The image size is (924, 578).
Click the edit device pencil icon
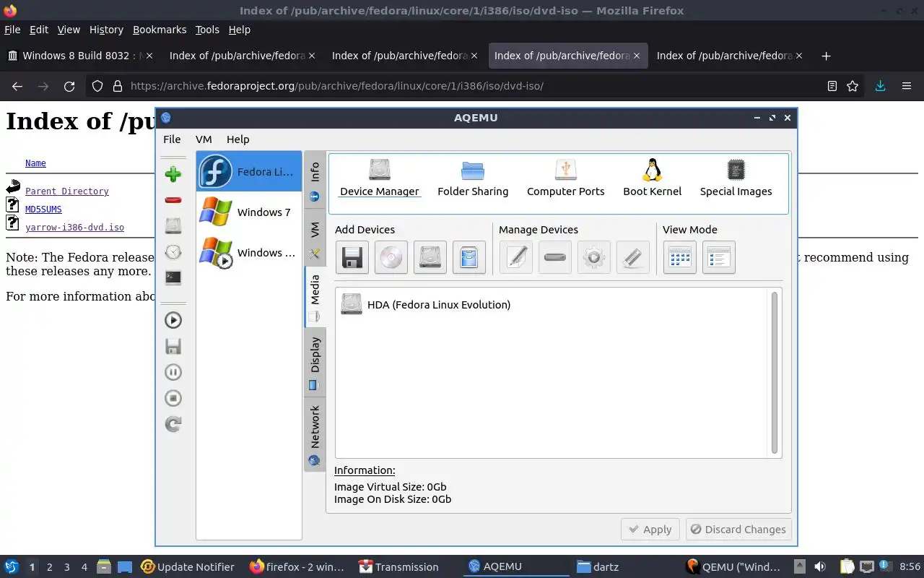(516, 257)
